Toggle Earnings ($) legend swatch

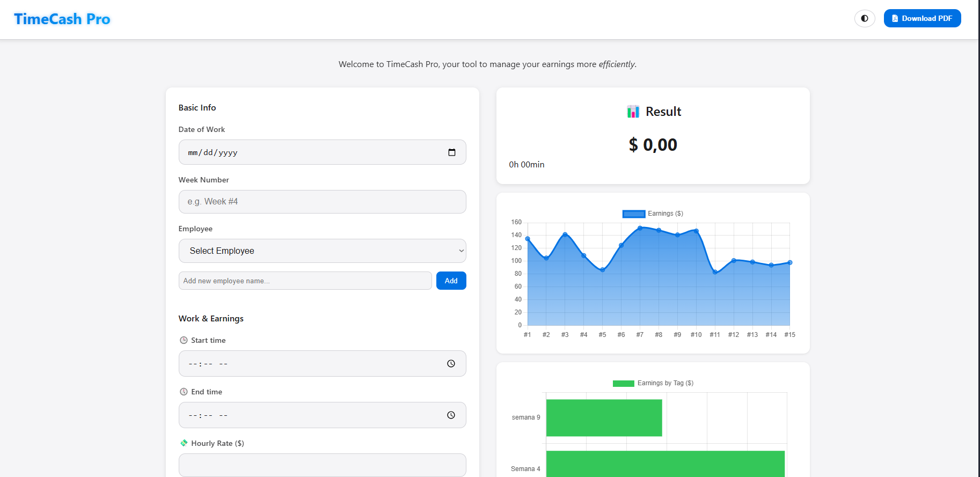(634, 214)
